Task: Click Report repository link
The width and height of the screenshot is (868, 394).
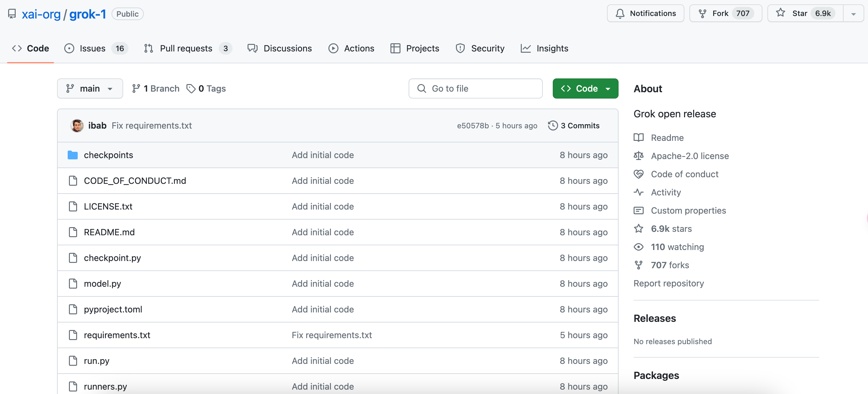Action: click(x=668, y=283)
